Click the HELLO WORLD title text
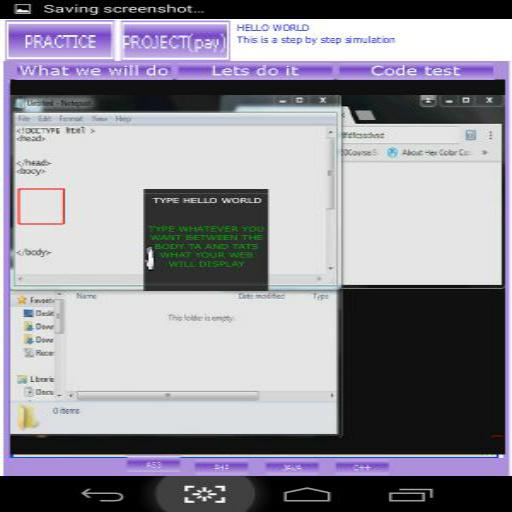Viewport: 512px width, 512px height. click(x=273, y=28)
